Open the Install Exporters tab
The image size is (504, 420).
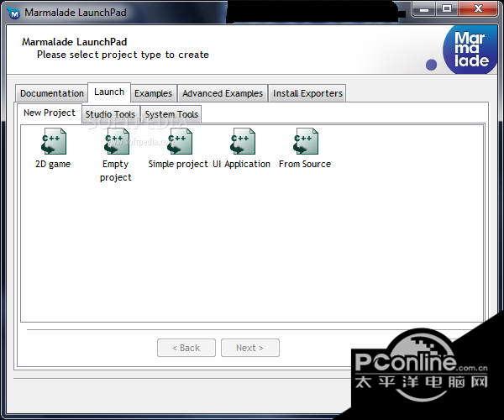[307, 93]
